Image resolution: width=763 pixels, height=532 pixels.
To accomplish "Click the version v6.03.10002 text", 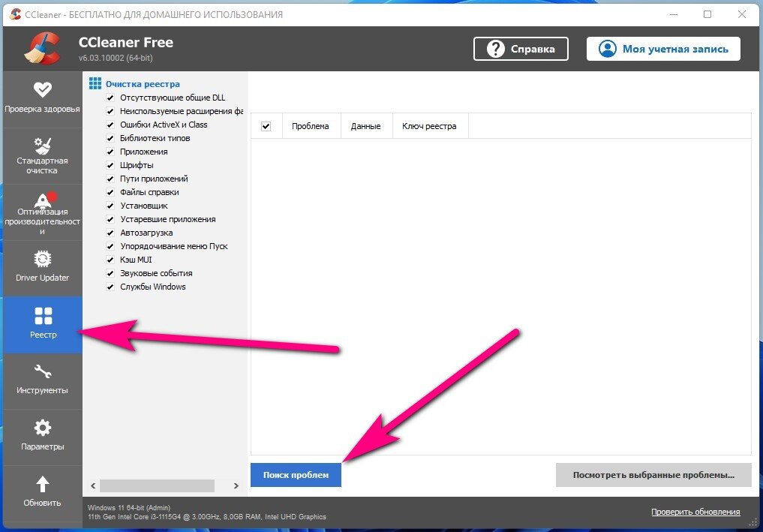I will [116, 58].
